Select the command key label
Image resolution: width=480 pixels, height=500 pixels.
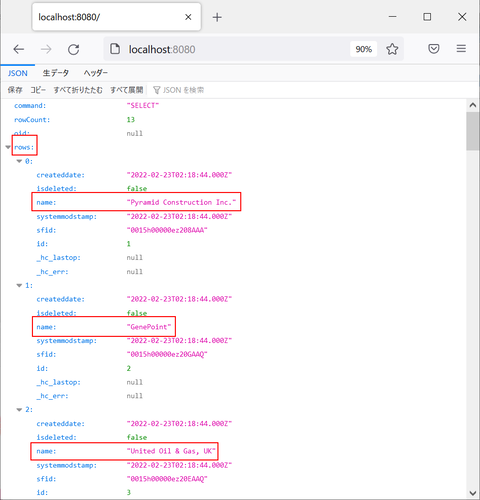tap(30, 106)
